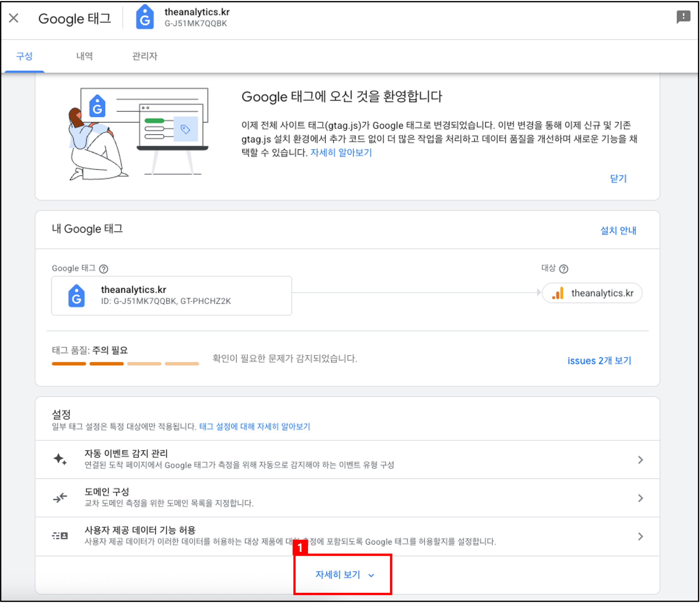This screenshot has height=603, width=700.
Task: Select the theanalytics.kr Google tag card
Action: (x=172, y=296)
